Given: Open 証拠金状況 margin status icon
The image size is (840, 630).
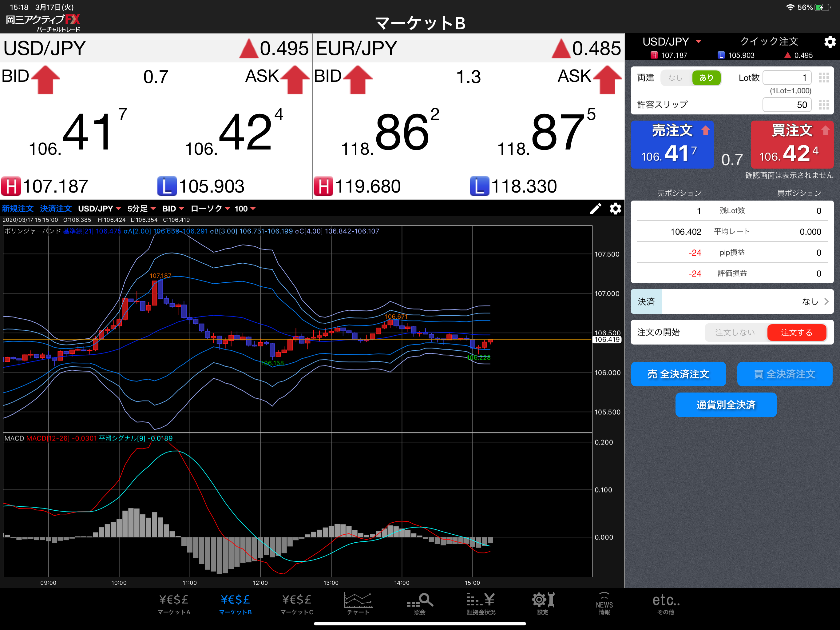Looking at the screenshot, I should click(481, 604).
